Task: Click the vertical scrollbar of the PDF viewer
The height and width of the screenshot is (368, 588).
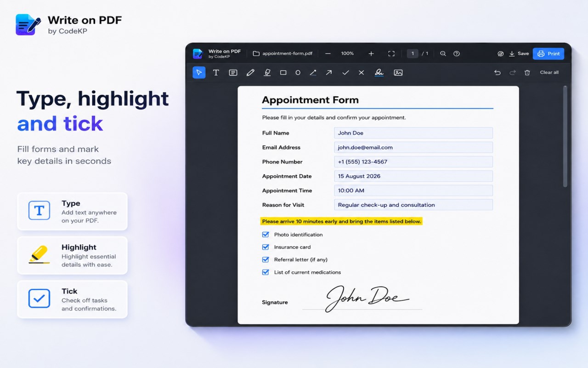Action: coord(565,136)
